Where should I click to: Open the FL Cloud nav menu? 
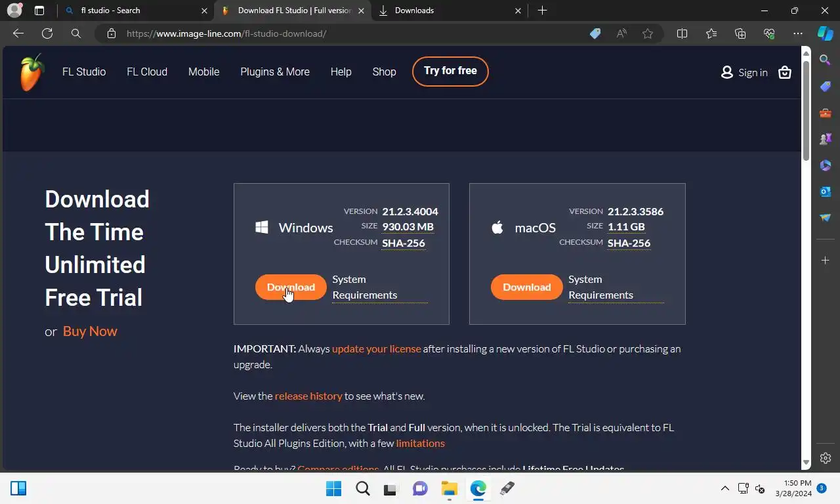147,72
